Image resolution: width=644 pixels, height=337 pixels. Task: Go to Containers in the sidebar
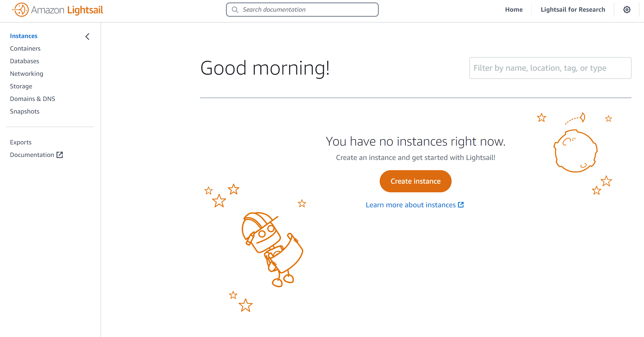pos(25,49)
